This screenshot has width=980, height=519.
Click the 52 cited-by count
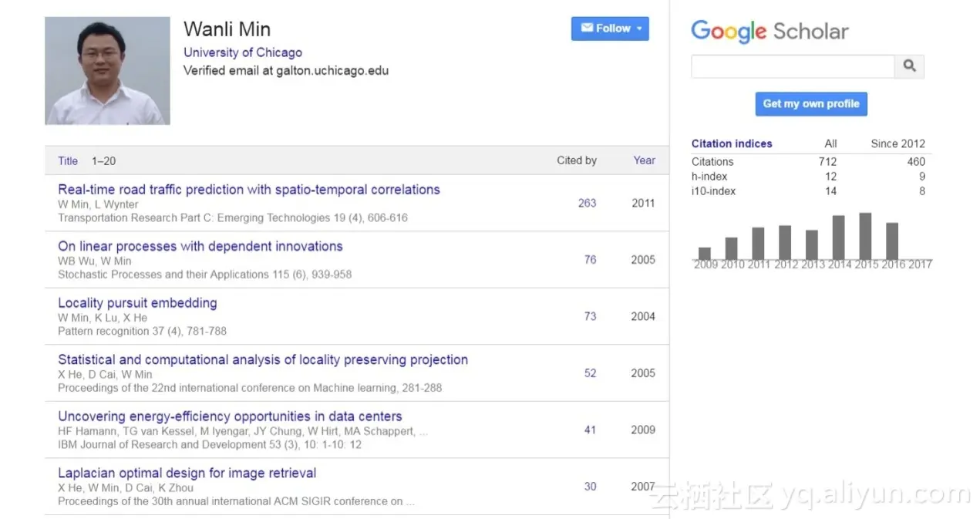(590, 373)
